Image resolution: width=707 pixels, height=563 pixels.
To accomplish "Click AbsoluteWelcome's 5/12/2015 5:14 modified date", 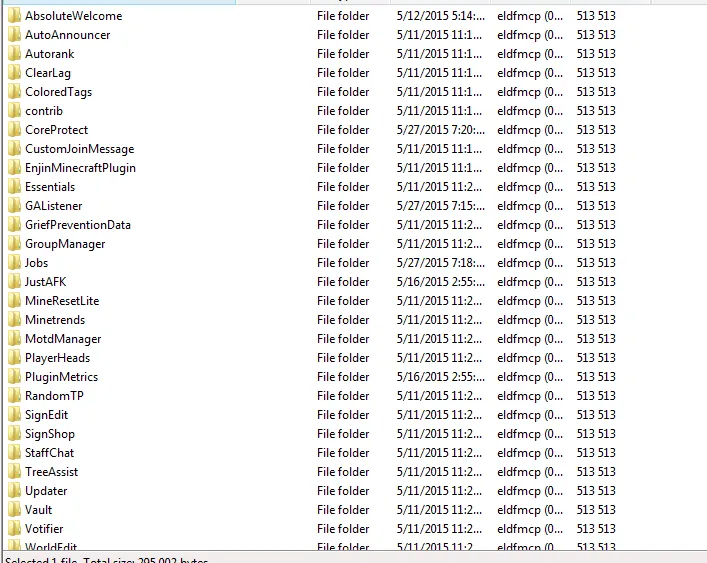I will point(441,16).
